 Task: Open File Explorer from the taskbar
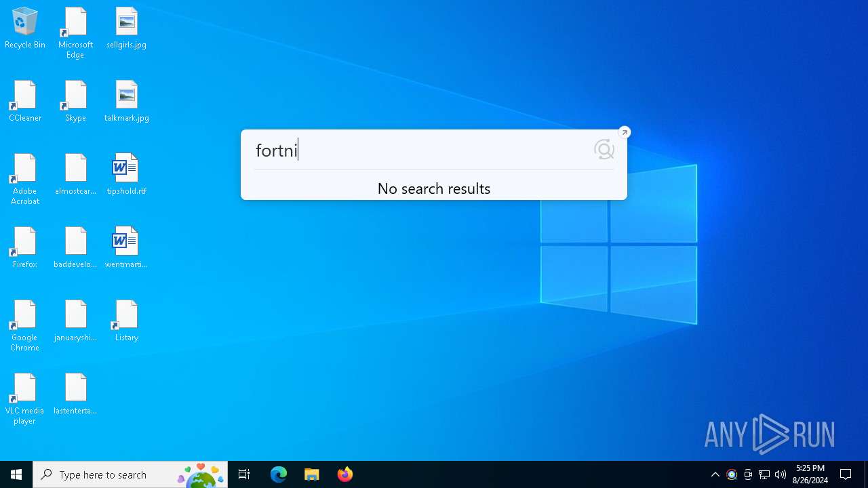[x=312, y=474]
